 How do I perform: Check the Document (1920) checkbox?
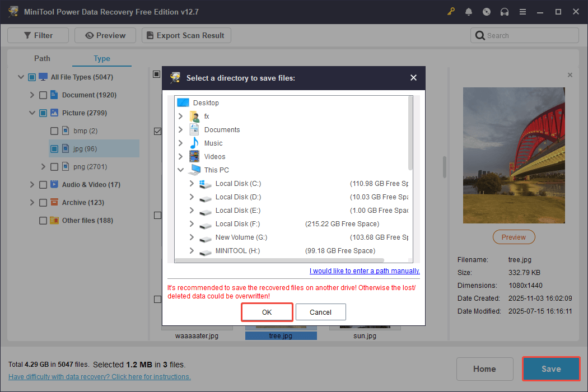click(x=43, y=95)
